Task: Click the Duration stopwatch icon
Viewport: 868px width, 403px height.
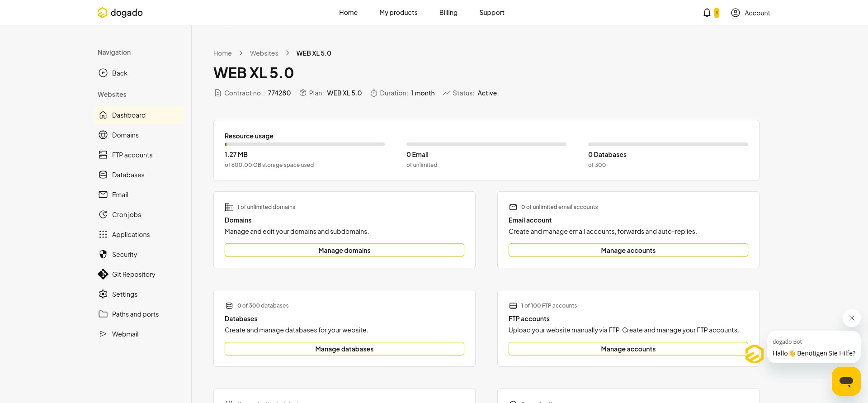Action: coord(374,93)
